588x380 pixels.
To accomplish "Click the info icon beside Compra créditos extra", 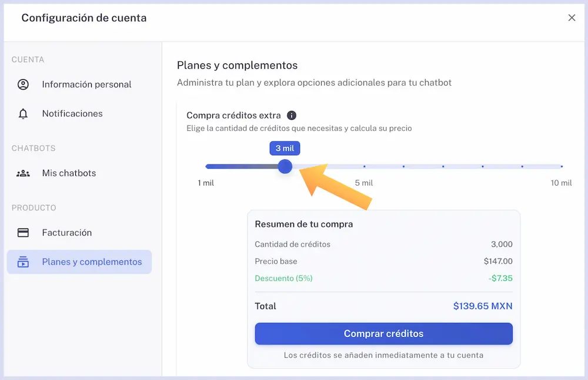I will click(x=292, y=116).
